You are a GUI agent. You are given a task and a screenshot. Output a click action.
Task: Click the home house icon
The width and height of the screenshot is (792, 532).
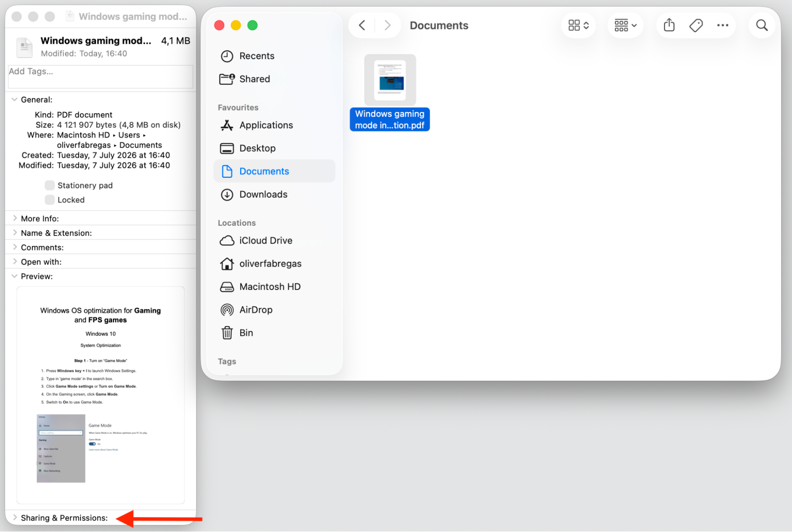click(227, 263)
